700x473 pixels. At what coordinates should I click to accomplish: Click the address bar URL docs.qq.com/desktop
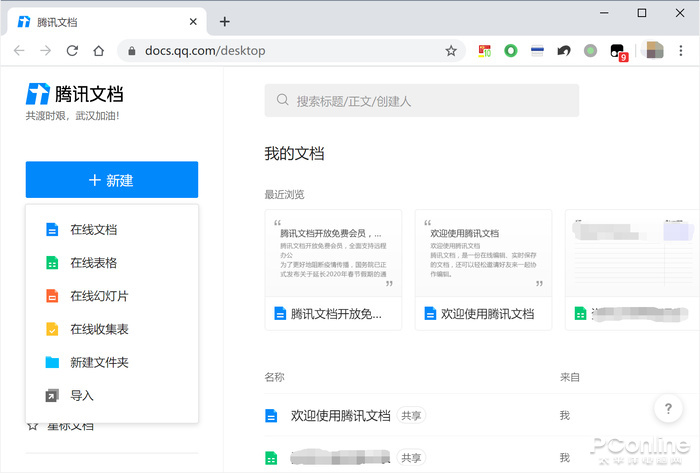[205, 51]
